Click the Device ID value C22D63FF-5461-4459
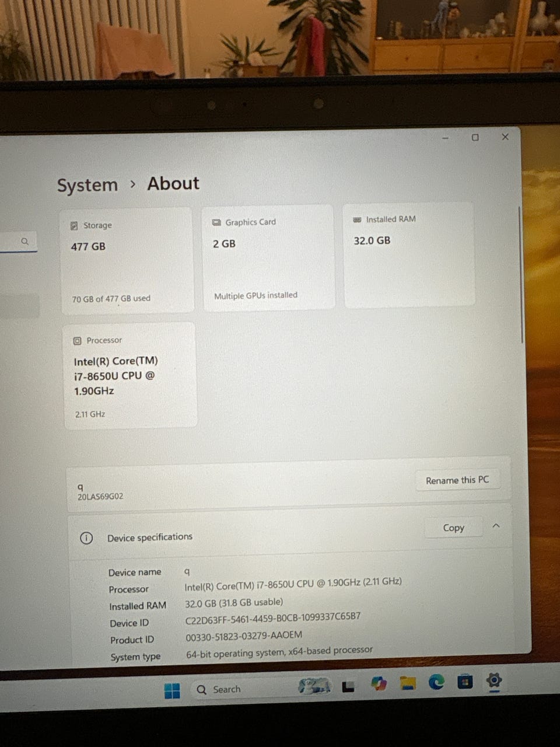 (273, 618)
